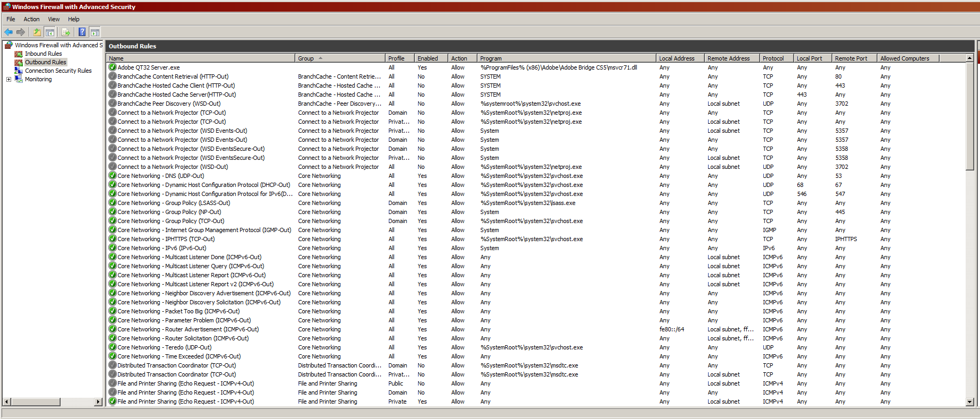Open the View menu
Screen dimensions: 980x419
[54, 19]
